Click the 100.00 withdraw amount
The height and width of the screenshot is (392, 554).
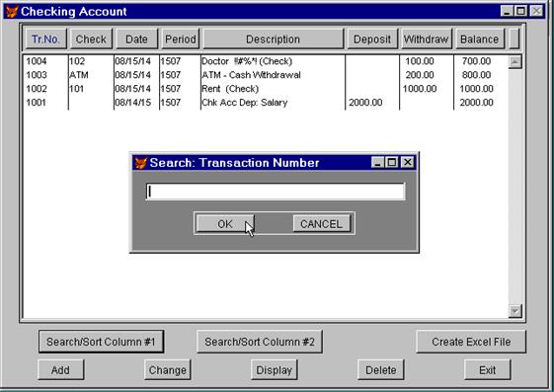click(420, 61)
